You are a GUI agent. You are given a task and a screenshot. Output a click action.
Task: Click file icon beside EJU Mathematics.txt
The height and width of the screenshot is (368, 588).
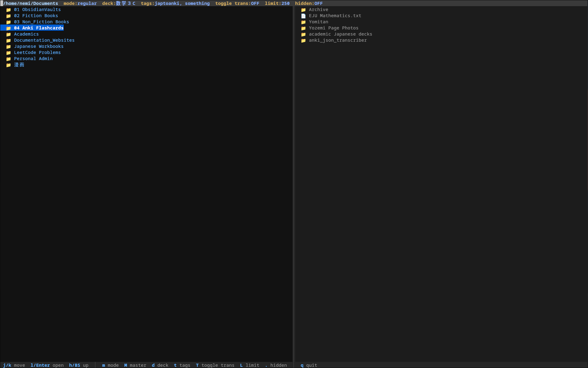[303, 16]
